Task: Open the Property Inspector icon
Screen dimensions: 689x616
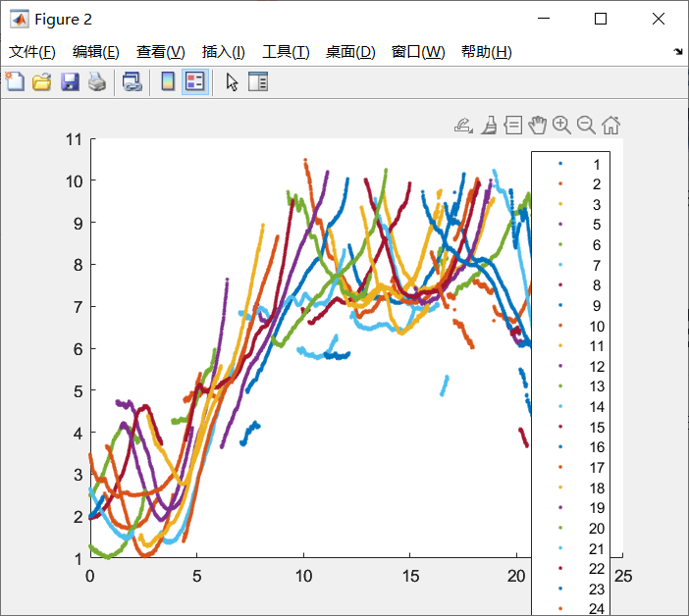Action: click(x=258, y=81)
